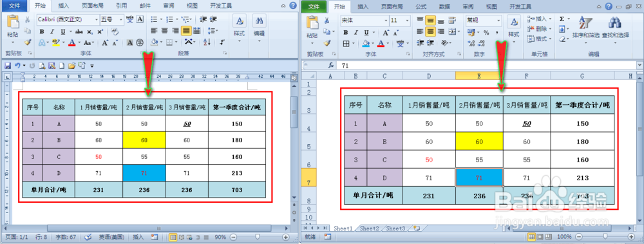Align text left in Word paragraph group
This screenshot has width=644, height=244.
(x=154, y=30)
